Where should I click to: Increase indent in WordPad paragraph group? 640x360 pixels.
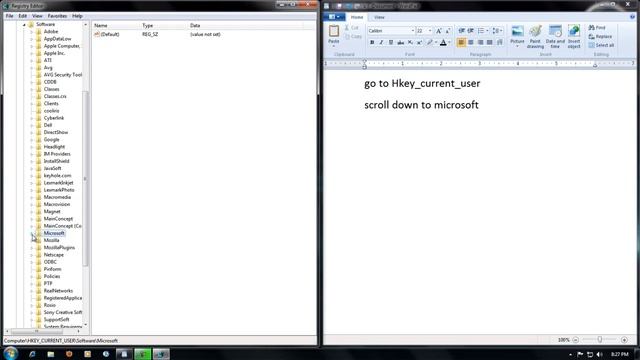click(x=471, y=31)
